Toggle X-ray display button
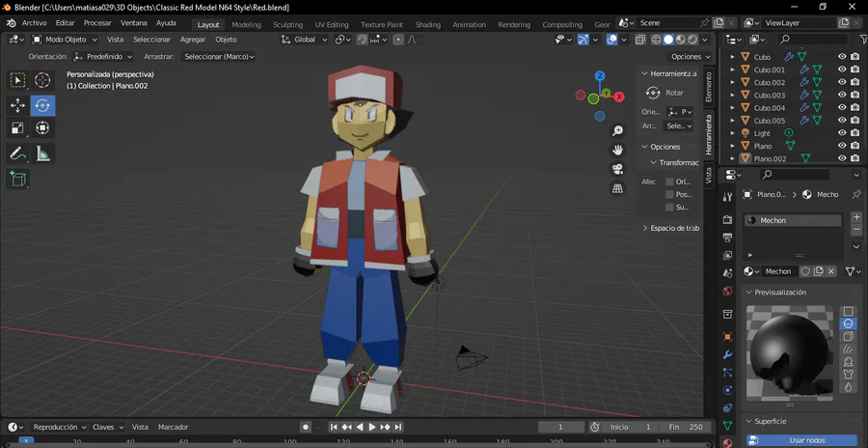 tap(640, 40)
